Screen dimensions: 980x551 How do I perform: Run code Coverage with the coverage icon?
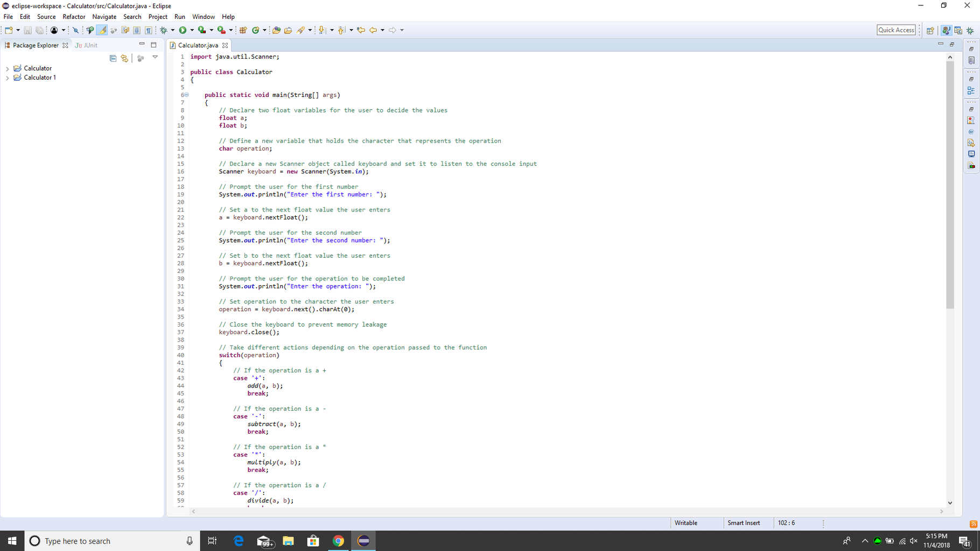tap(201, 30)
